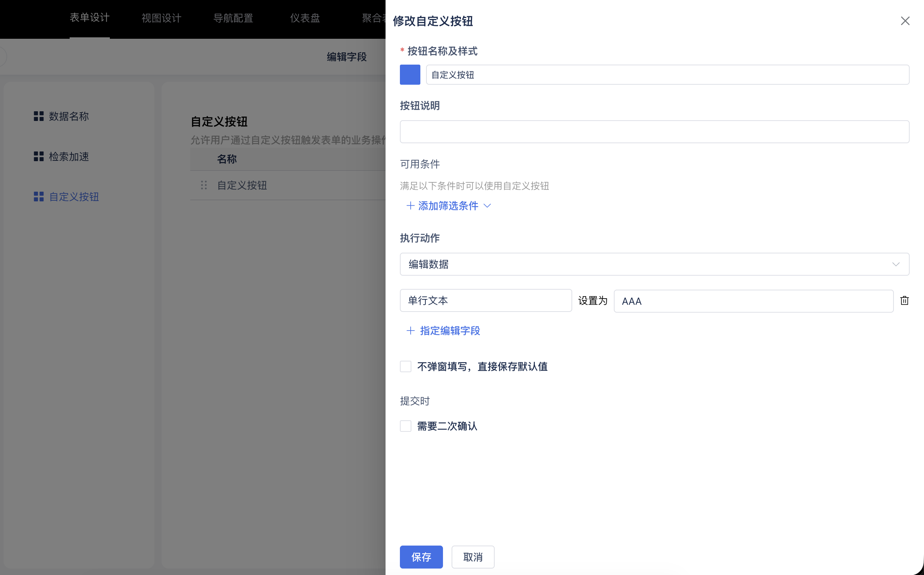Click the 检索加速 sidebar grid icon
The width and height of the screenshot is (924, 575).
pos(38,156)
